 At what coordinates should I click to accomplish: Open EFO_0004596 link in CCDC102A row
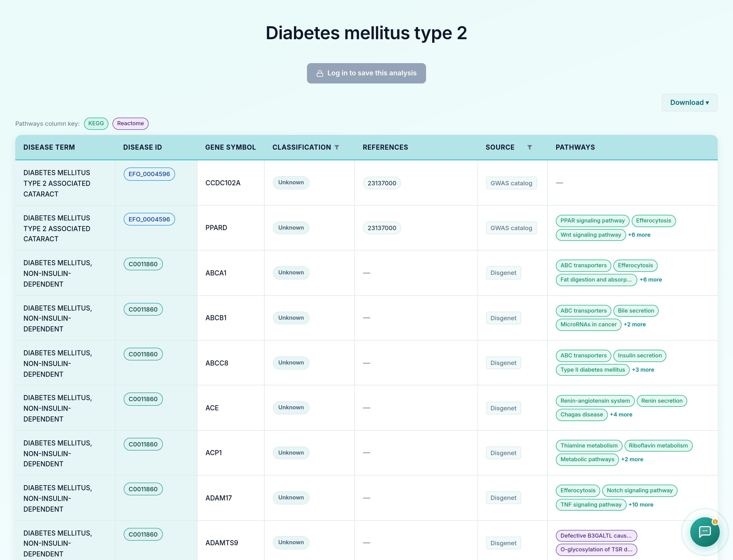[149, 174]
